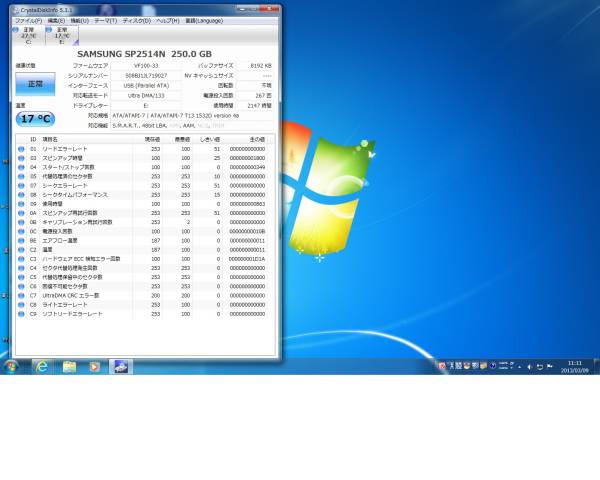Open the 言語(Language) menu
600x480 pixels.
tap(204, 21)
